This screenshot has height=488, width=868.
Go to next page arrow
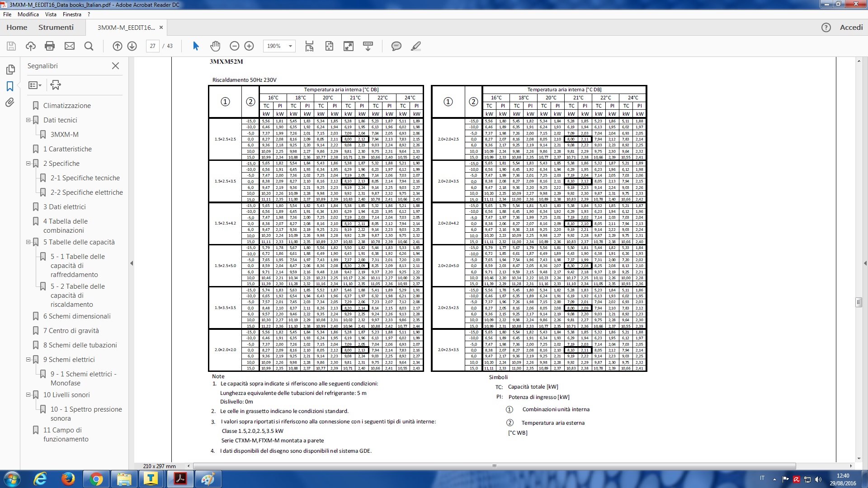132,46
